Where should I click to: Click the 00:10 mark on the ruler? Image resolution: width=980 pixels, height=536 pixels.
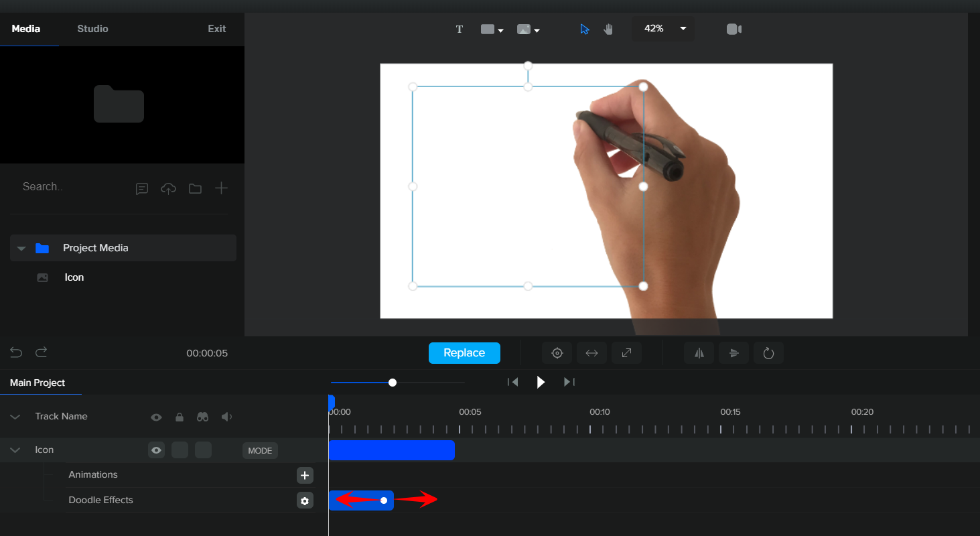(x=600, y=412)
